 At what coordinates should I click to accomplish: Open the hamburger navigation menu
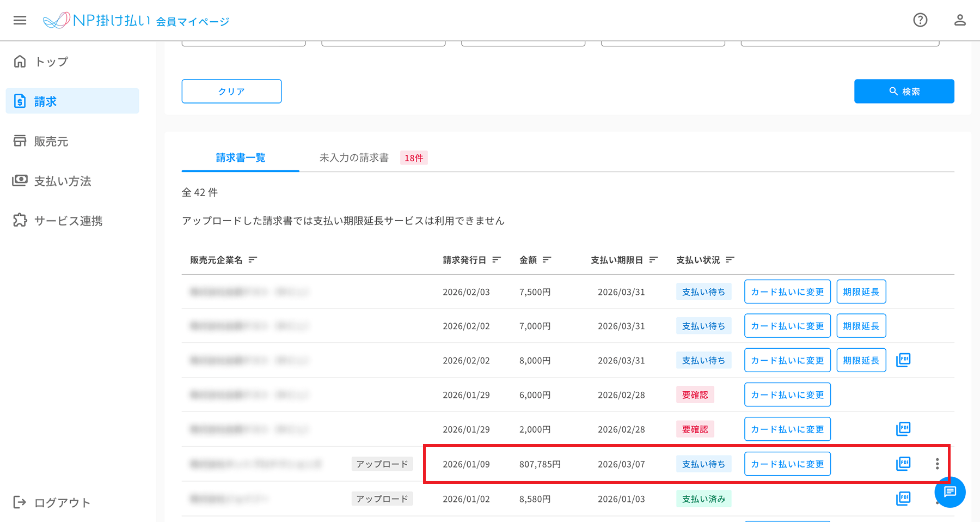pos(20,20)
